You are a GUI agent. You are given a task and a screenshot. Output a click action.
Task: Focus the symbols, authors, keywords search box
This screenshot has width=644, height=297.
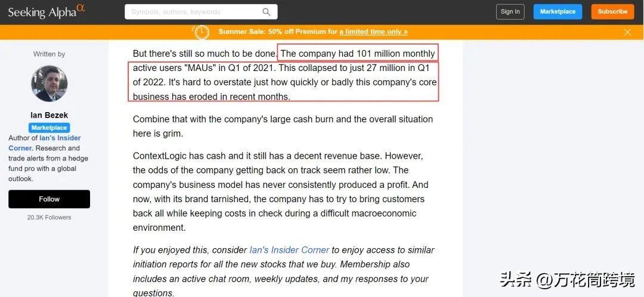coord(194,12)
